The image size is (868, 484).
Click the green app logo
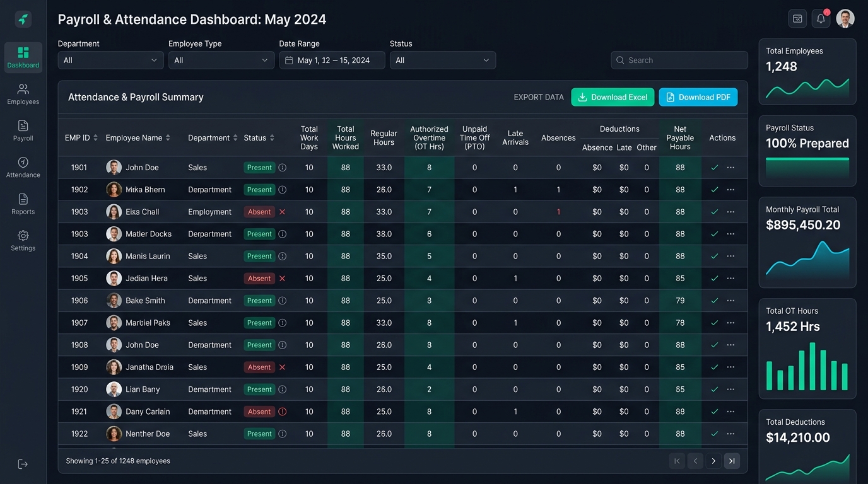(x=23, y=20)
